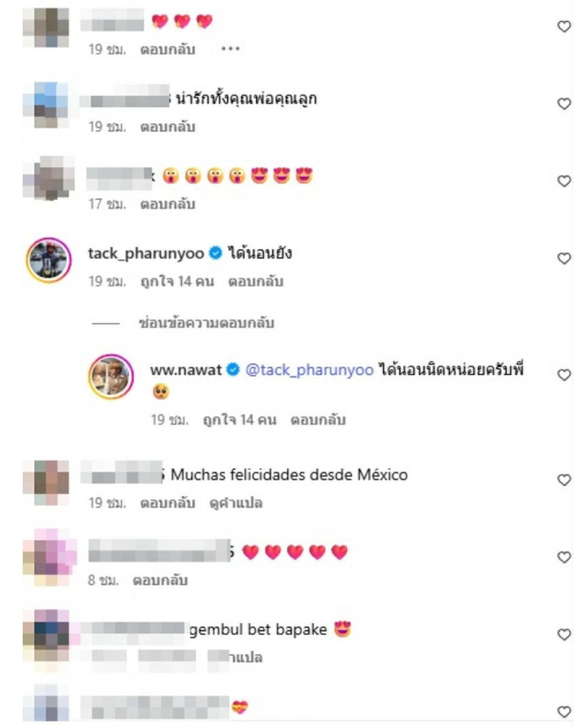Open tack_pharunyoo's profile picture
The image size is (574, 728).
click(49, 260)
